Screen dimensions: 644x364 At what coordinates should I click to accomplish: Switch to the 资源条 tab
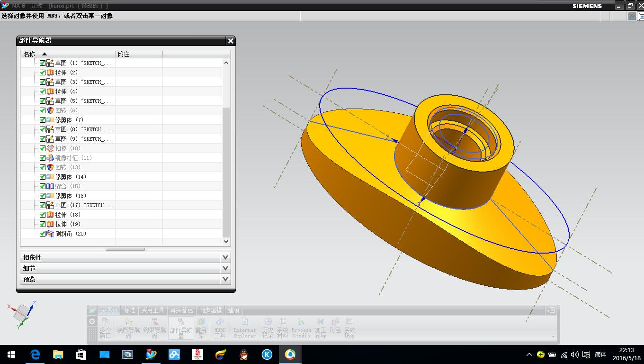tap(109, 310)
